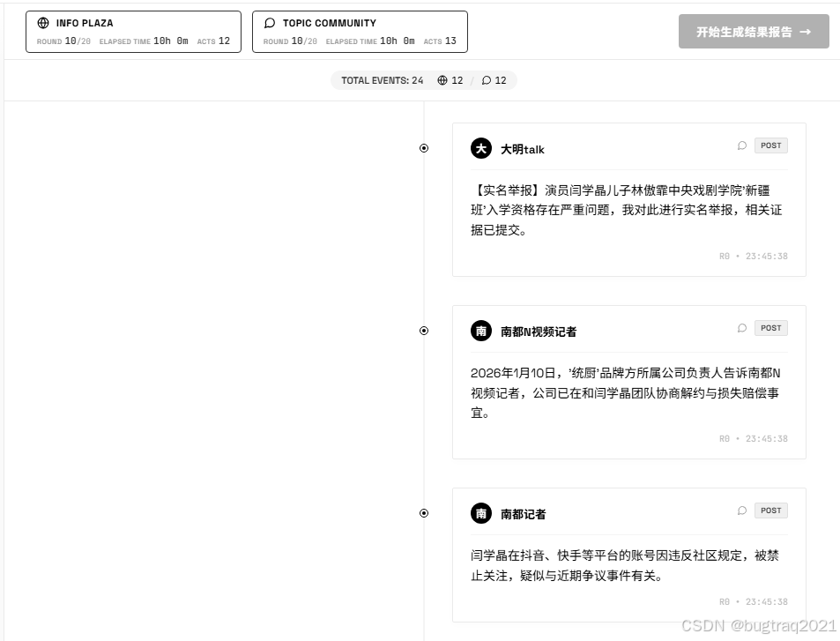Click the username 南都记者
The height and width of the screenshot is (641, 840).
coord(523,515)
